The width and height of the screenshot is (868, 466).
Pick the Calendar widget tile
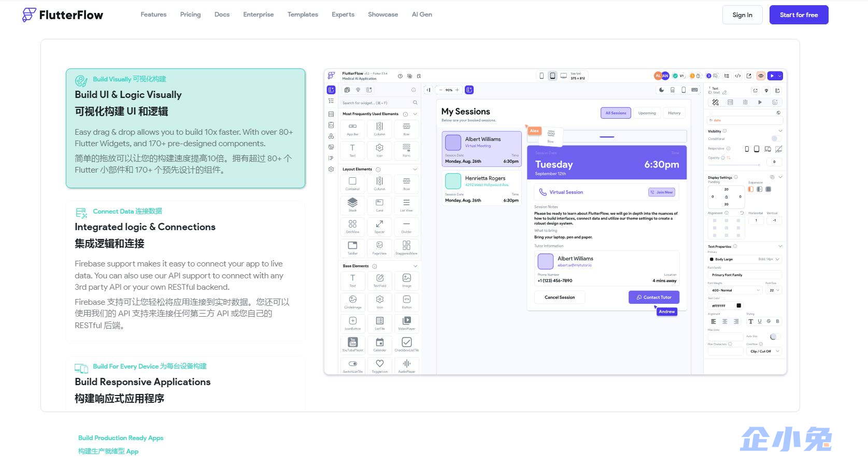tap(379, 344)
